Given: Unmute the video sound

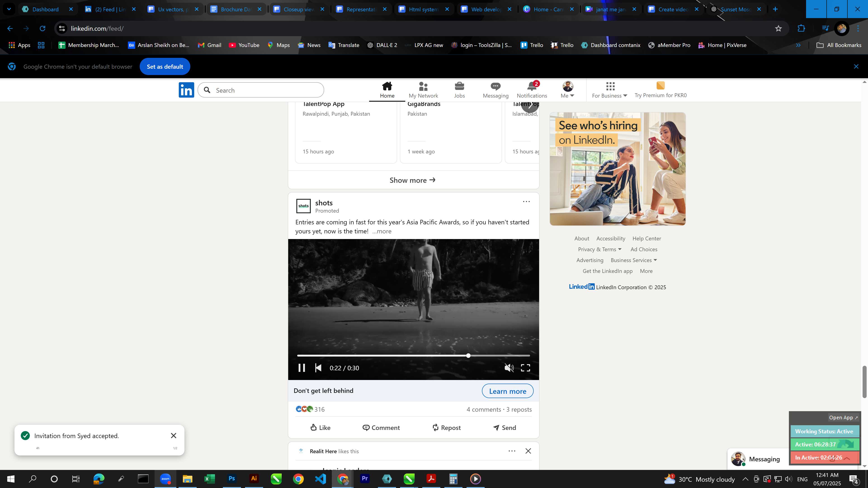Looking at the screenshot, I should 509,368.
